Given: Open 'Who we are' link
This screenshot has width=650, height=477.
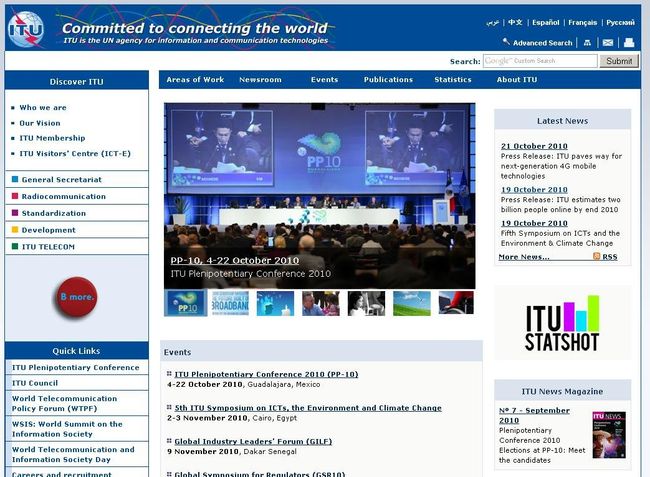Looking at the screenshot, I should (43, 107).
